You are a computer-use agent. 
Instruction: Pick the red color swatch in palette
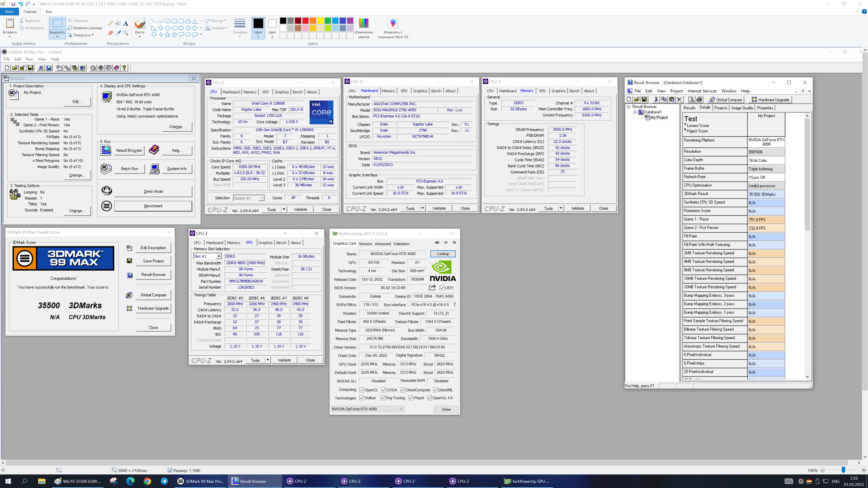coord(305,21)
